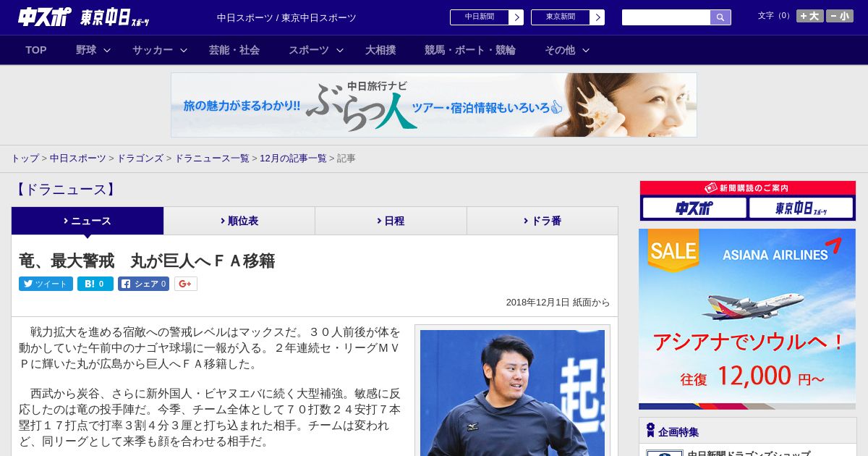Open the 大相撲 menu item

(380, 50)
